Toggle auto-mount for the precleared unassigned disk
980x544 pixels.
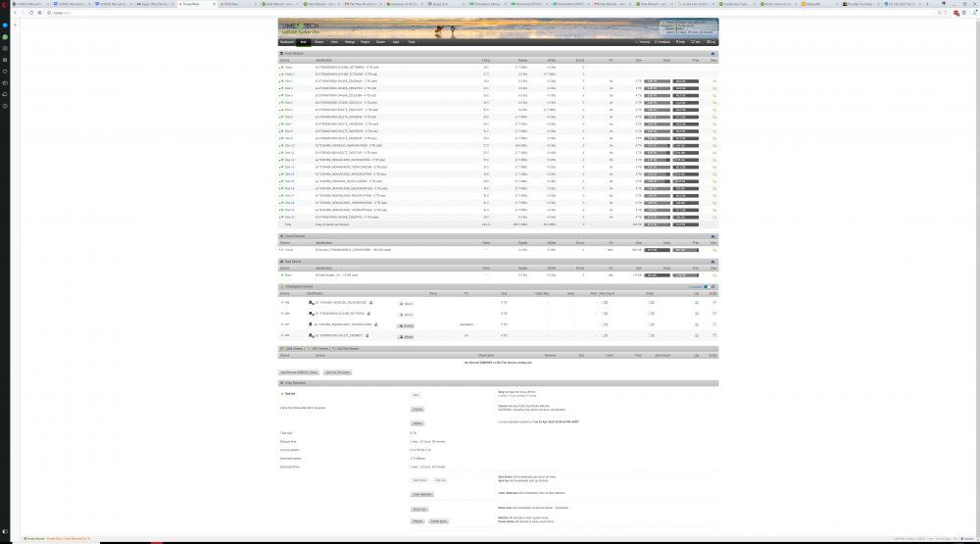[x=605, y=324]
